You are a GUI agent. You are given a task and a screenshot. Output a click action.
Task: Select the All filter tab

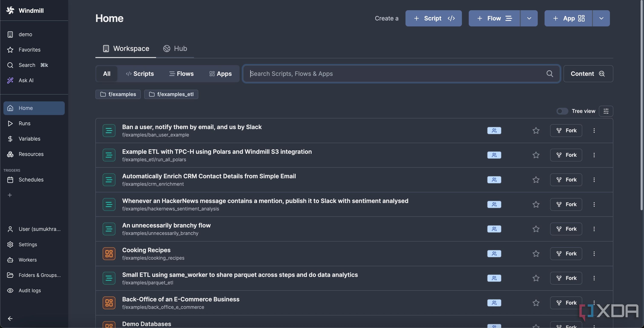point(107,74)
